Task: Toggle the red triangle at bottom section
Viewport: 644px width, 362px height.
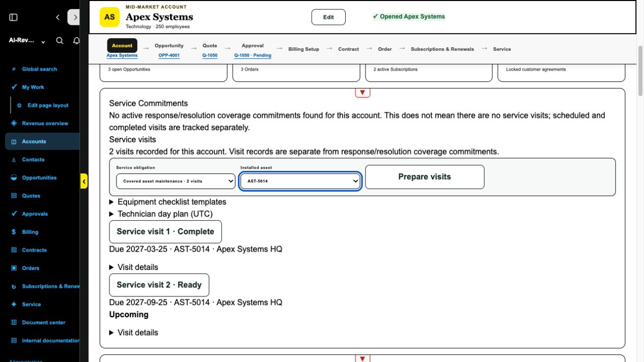Action: tap(362, 358)
